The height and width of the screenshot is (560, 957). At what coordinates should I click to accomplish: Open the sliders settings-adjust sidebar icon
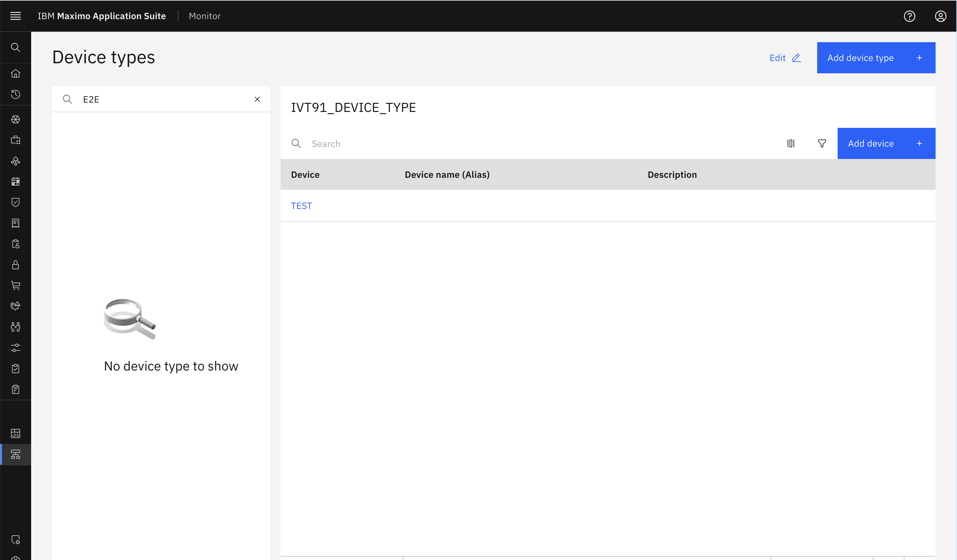(16, 347)
